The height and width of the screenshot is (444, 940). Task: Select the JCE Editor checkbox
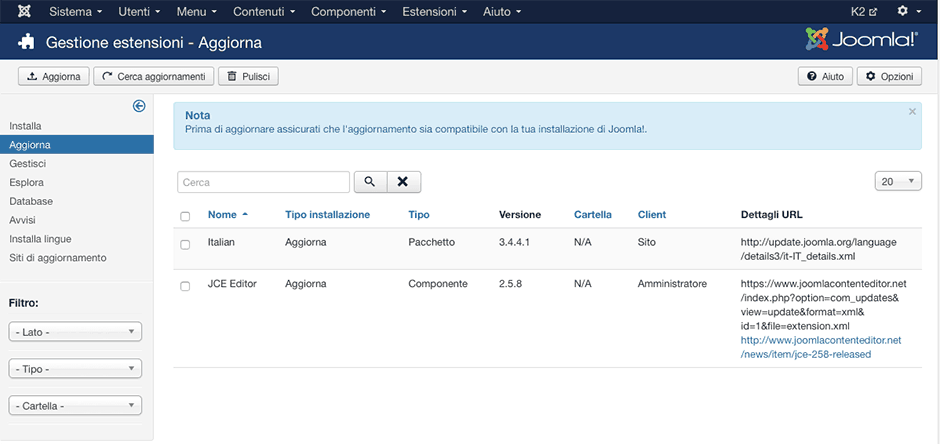185,286
